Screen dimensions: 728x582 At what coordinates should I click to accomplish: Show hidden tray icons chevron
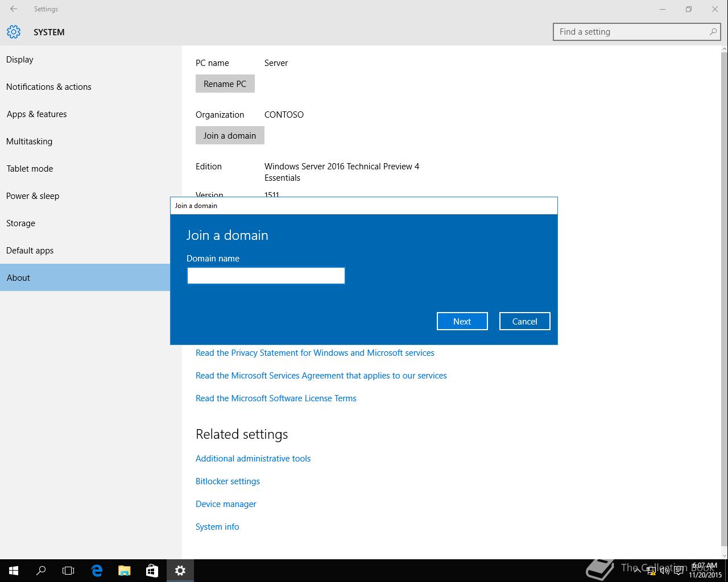point(637,571)
